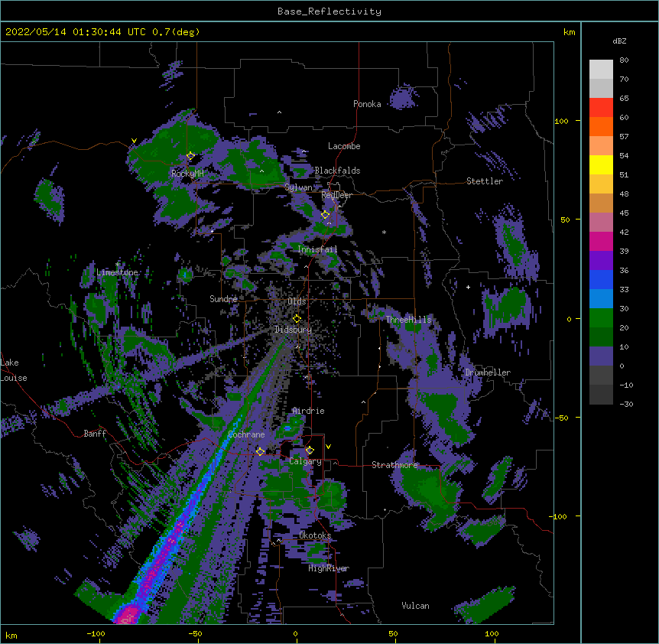659x644 pixels.
Task: Select the 50 tick on the vertical axis
Action: pyautogui.click(x=565, y=220)
